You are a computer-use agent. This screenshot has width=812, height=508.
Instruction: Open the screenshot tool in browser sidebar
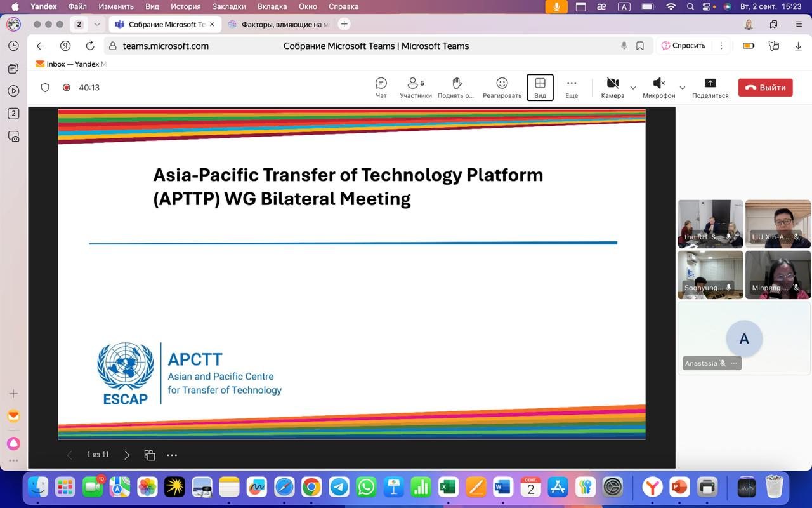[x=13, y=137]
